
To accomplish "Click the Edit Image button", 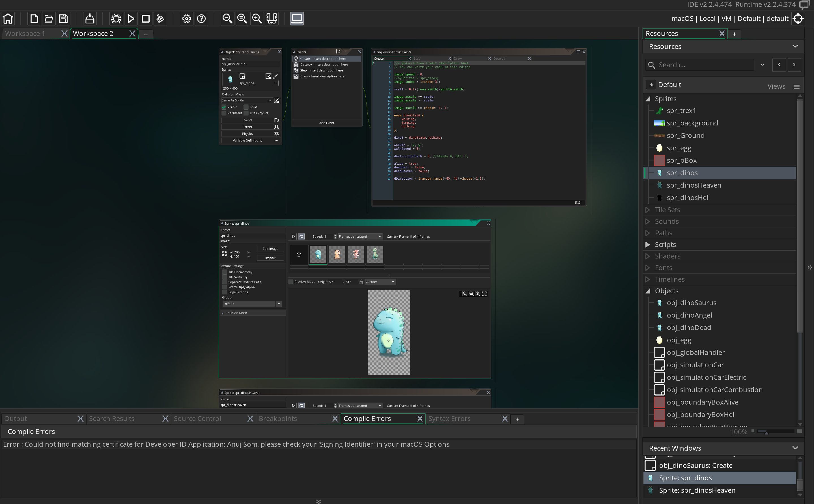I will click(270, 249).
